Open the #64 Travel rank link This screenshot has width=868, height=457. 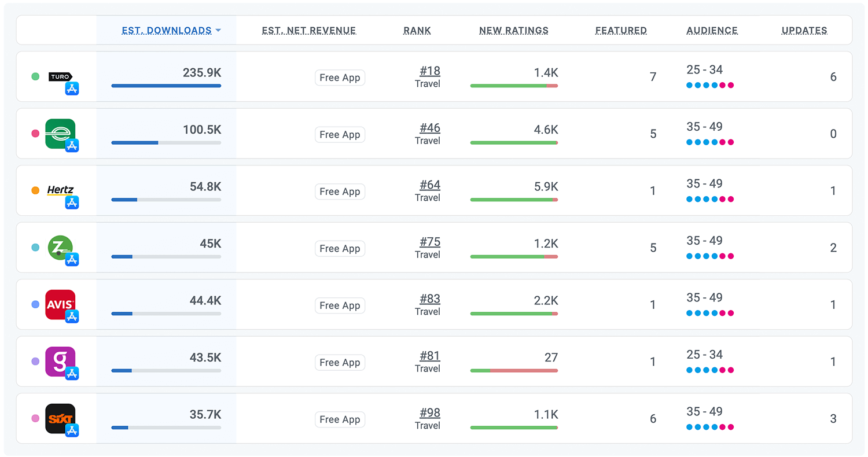pos(430,185)
